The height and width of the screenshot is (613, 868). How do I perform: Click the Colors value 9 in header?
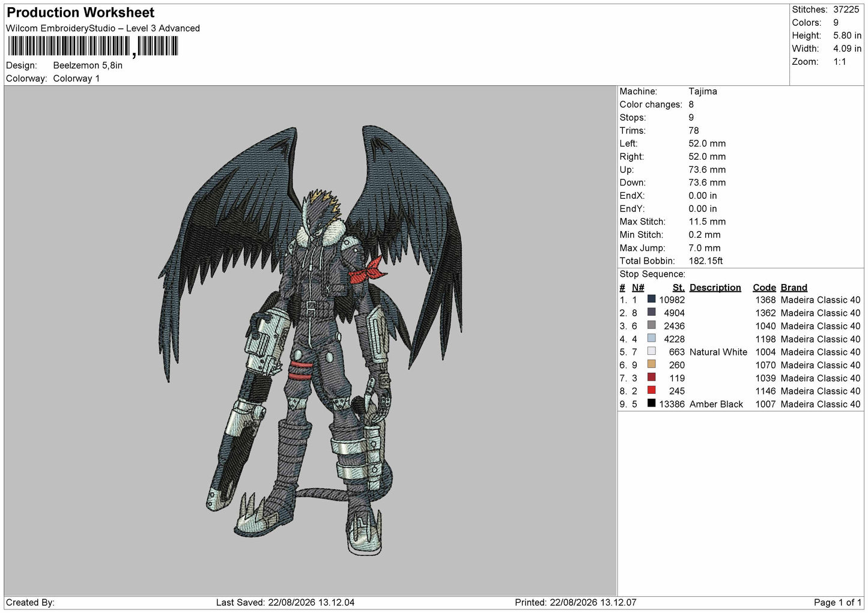coord(836,23)
